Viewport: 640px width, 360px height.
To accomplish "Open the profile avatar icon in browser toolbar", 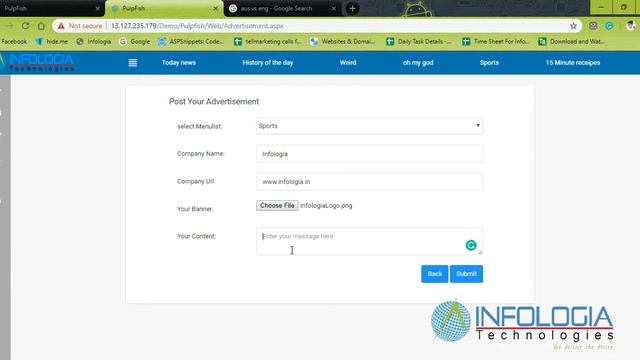I will coord(631,26).
